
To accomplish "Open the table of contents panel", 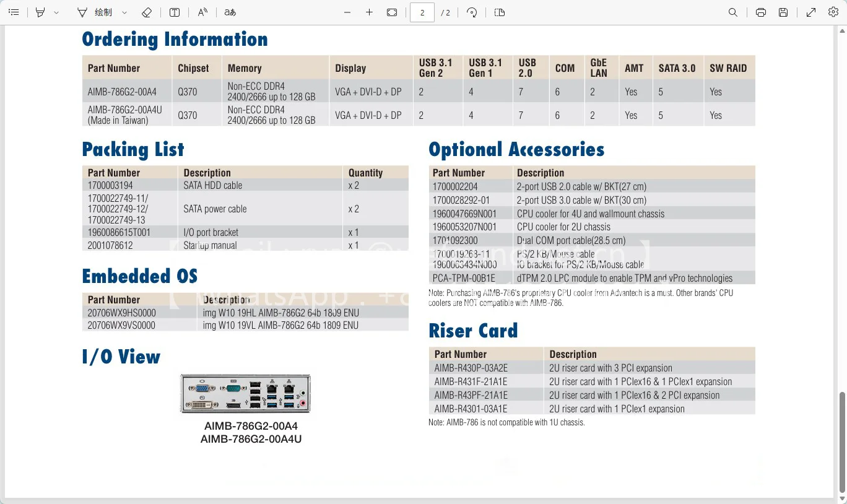I will click(x=14, y=12).
